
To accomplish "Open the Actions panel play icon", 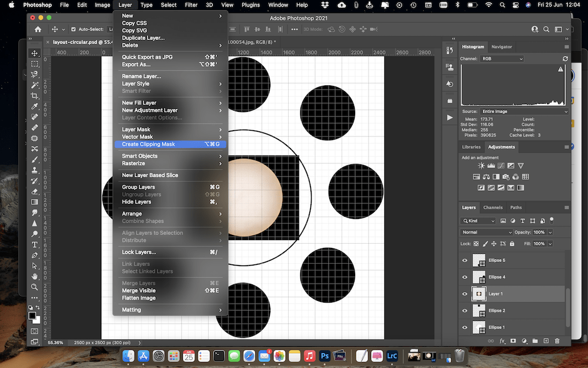I will [x=450, y=118].
